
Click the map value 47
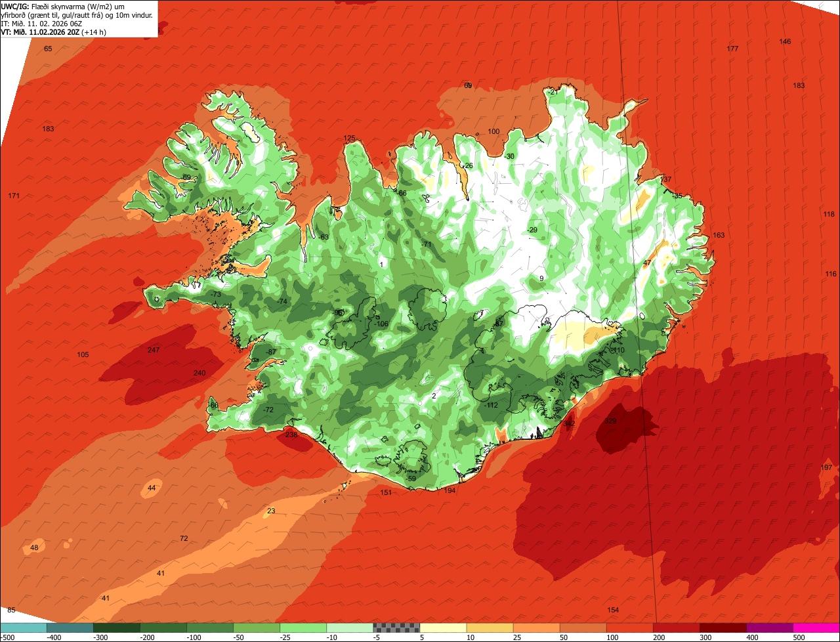[x=647, y=263]
